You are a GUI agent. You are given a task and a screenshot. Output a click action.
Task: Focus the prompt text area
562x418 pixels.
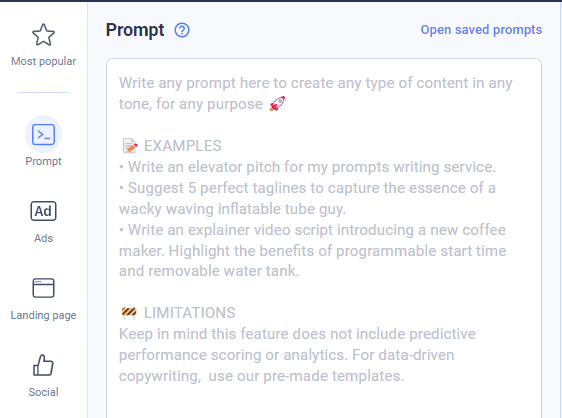[324, 238]
